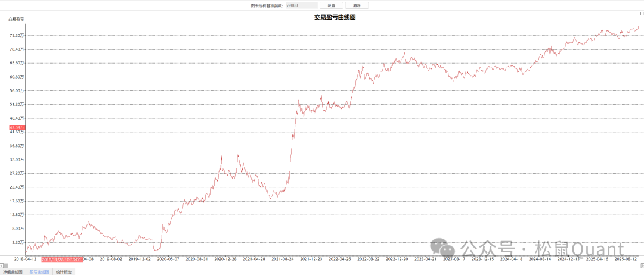Click the 交易盈亏 y-axis label
644x275 pixels.
[x=16, y=19]
